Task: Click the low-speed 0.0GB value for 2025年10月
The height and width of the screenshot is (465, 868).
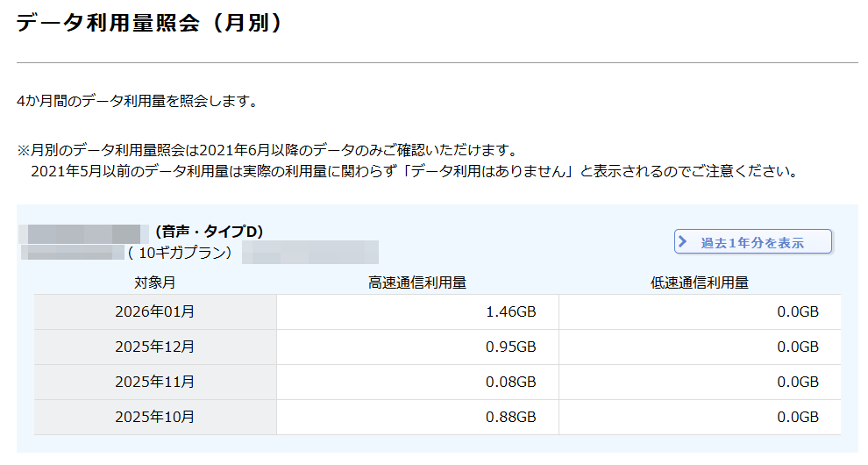Action: [797, 417]
